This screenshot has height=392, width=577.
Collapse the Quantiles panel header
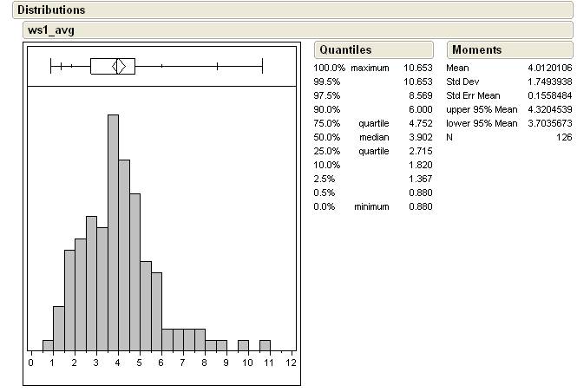(345, 49)
